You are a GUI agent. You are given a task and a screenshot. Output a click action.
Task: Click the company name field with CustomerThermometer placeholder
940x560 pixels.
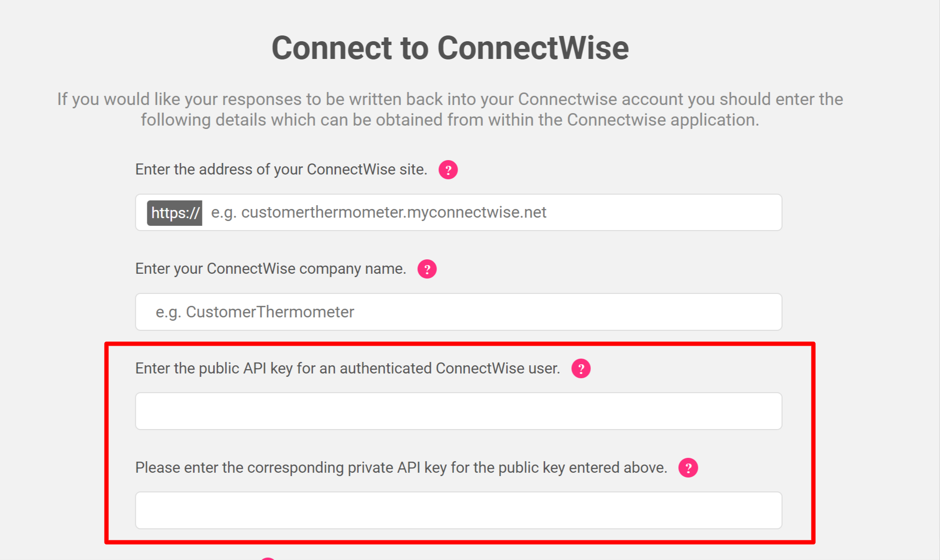coord(458,312)
